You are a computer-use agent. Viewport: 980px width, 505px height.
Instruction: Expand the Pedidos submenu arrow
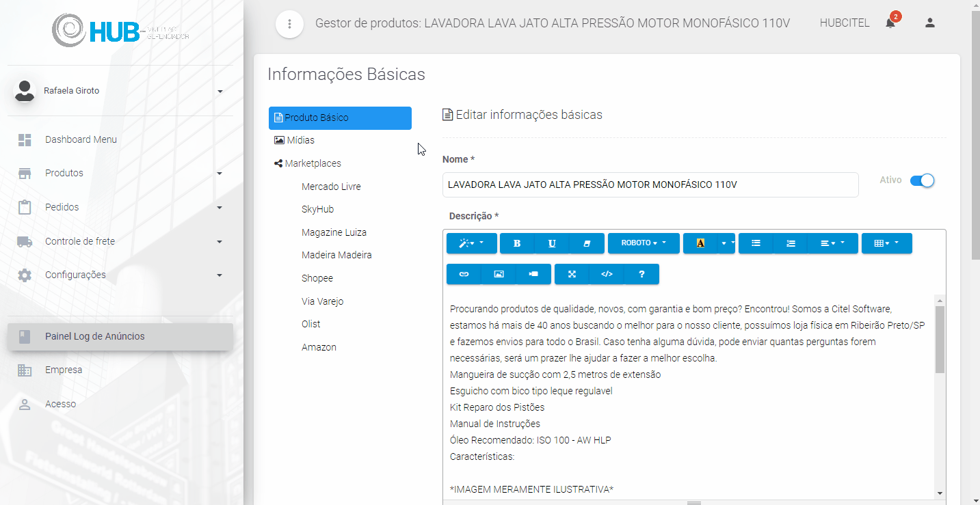coord(220,208)
